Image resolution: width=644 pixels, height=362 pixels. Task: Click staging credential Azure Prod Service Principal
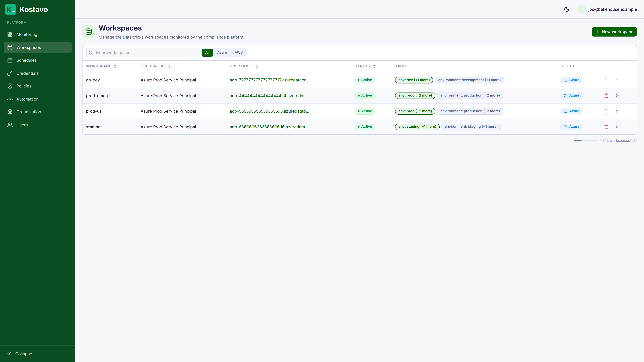(x=168, y=127)
